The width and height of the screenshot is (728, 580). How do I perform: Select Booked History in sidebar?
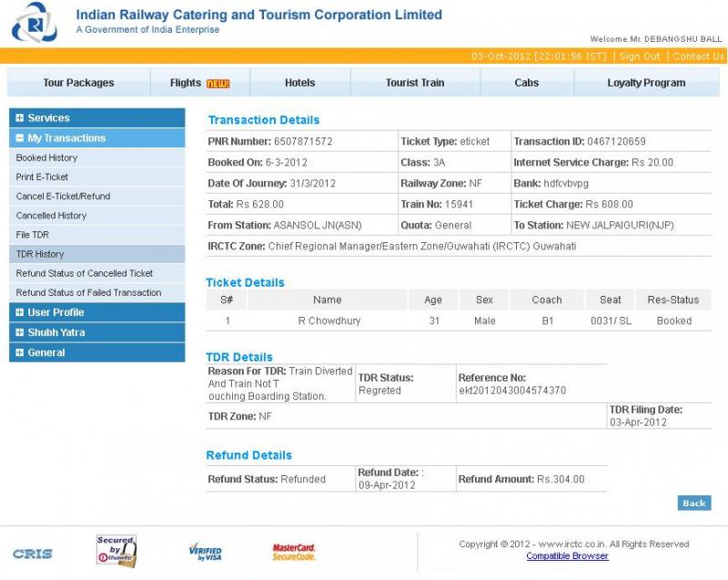(46, 158)
